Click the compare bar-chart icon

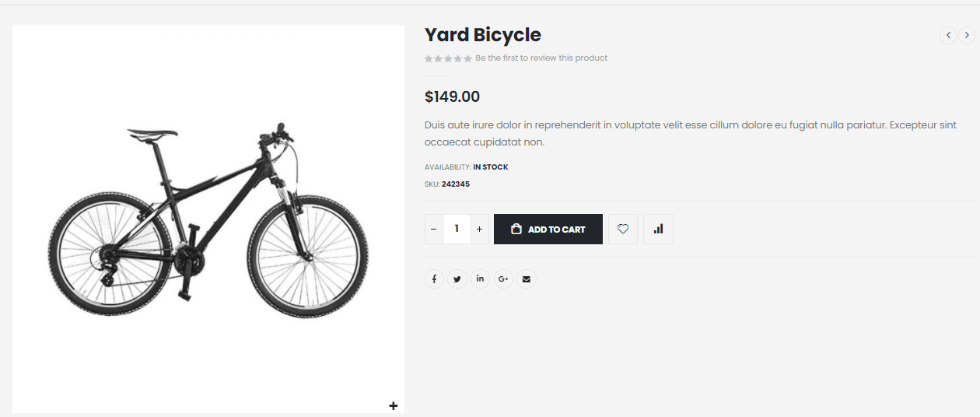click(x=658, y=229)
